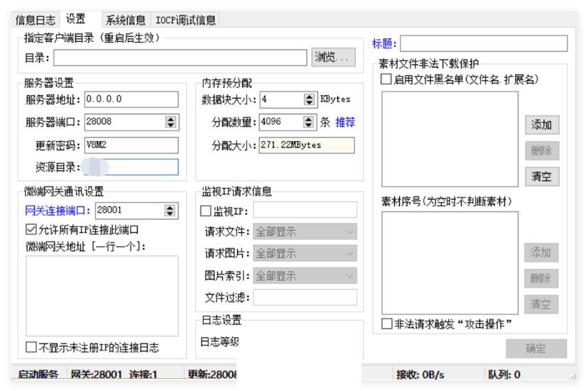Decrease 网关连接端口 with down arrow
The width and height of the screenshot is (588, 391).
pyautogui.click(x=170, y=214)
